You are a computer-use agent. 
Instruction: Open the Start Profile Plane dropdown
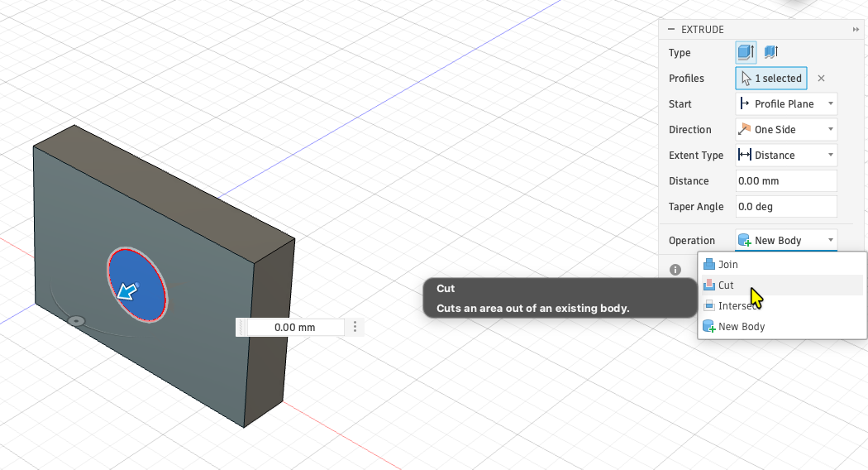tap(786, 103)
